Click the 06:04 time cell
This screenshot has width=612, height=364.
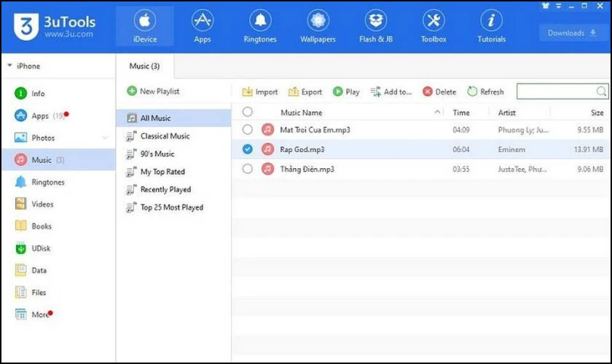click(461, 149)
